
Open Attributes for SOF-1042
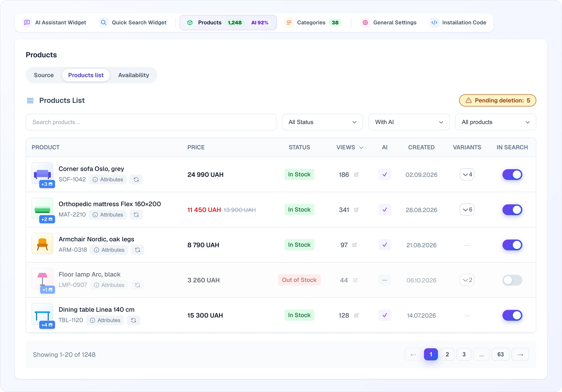[108, 180]
